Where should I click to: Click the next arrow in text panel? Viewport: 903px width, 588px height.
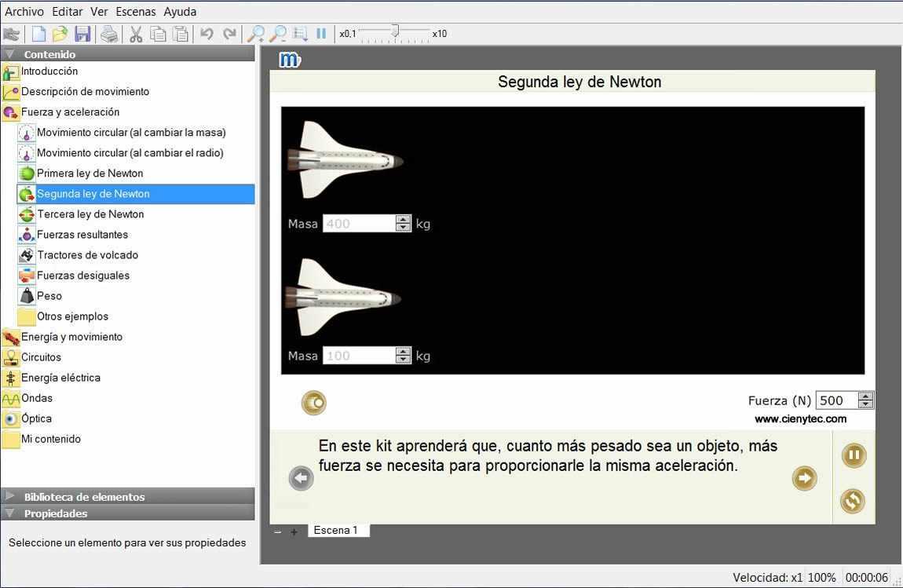click(804, 478)
